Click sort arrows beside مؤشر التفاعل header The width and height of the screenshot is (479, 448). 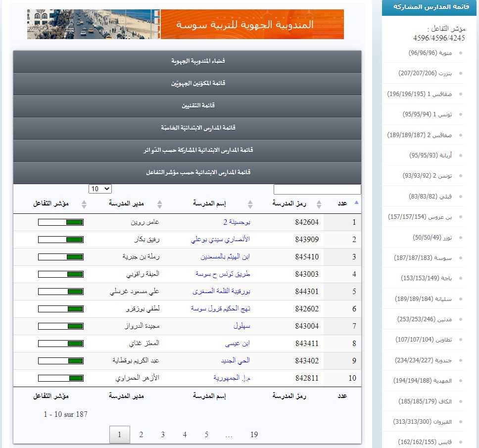84,204
